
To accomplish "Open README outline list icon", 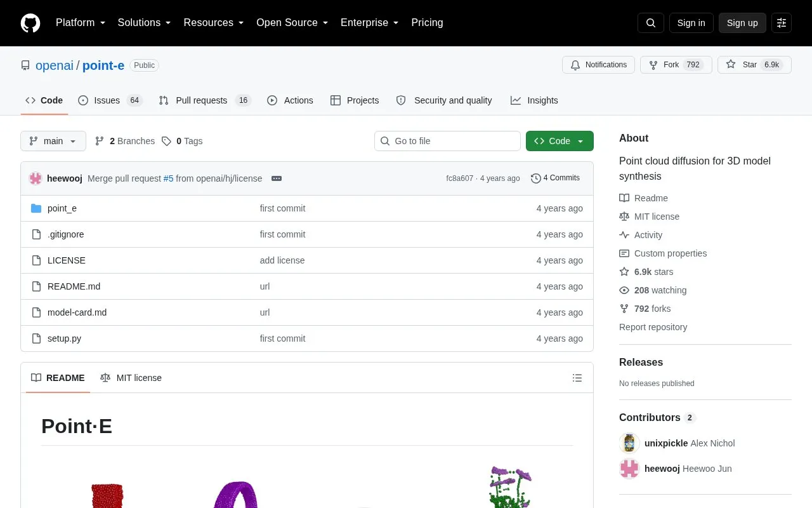I will [577, 378].
